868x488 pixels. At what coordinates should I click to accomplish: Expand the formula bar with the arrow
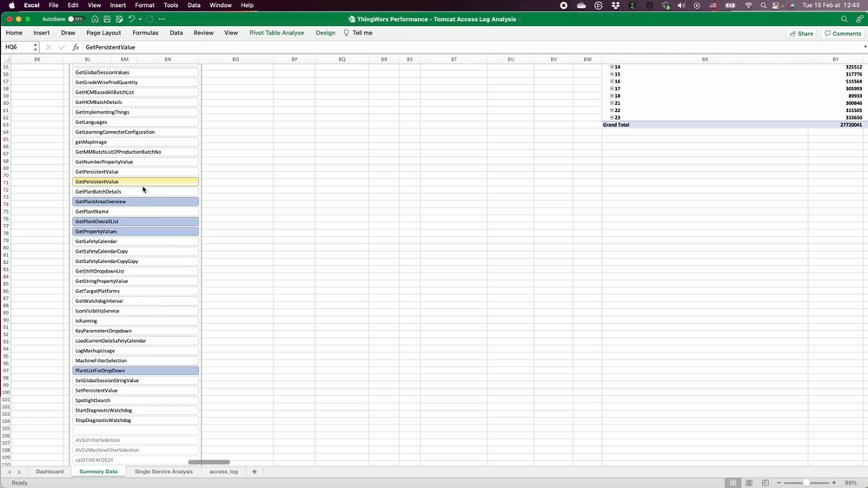click(x=865, y=47)
